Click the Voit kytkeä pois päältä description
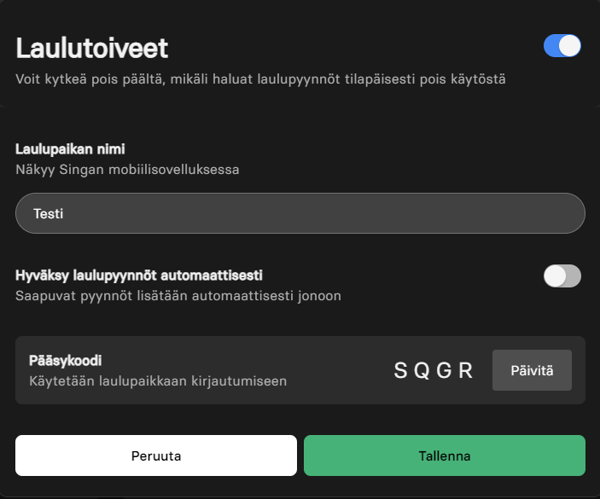This screenshot has width=600, height=499. coord(261,79)
